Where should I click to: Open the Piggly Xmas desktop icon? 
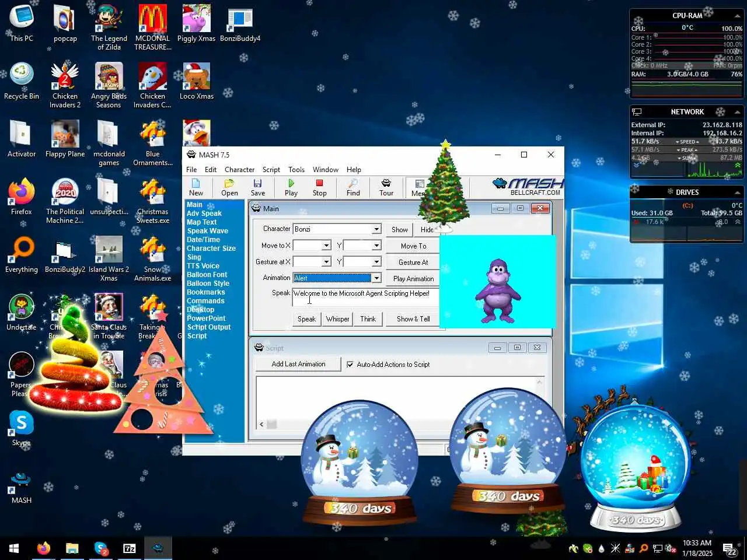click(x=196, y=24)
